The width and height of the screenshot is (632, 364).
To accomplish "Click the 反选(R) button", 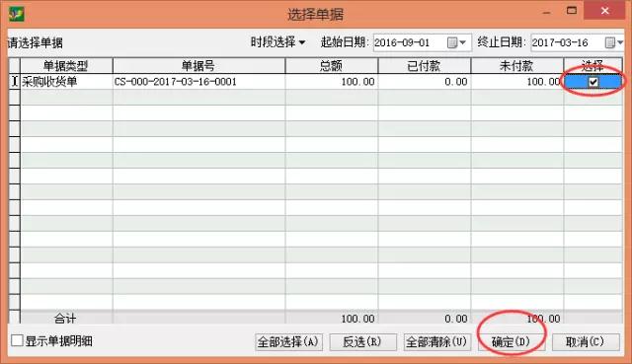I will click(x=362, y=342).
